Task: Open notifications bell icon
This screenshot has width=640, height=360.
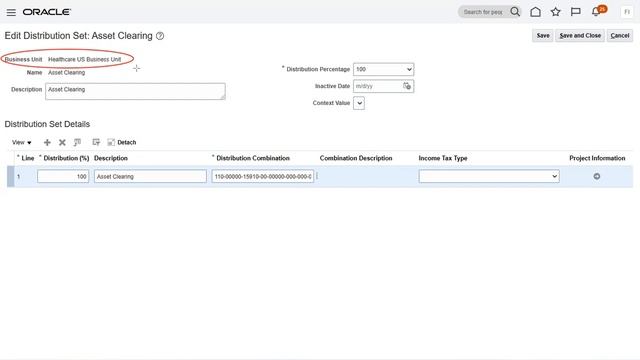Action: tap(596, 12)
